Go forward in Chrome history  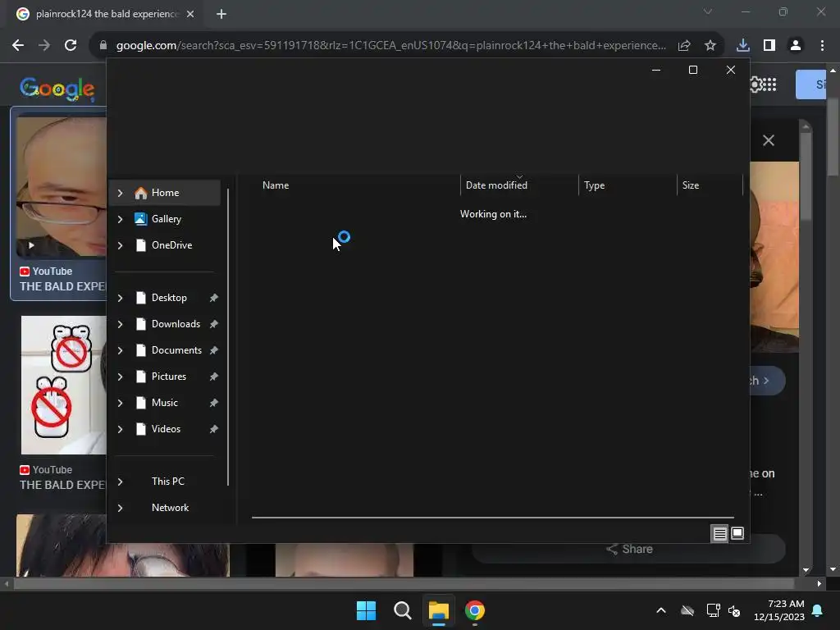pyautogui.click(x=44, y=46)
